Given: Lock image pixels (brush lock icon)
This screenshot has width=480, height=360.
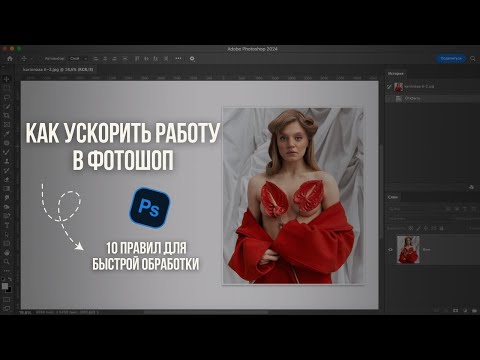Looking at the screenshot, I should (418, 228).
